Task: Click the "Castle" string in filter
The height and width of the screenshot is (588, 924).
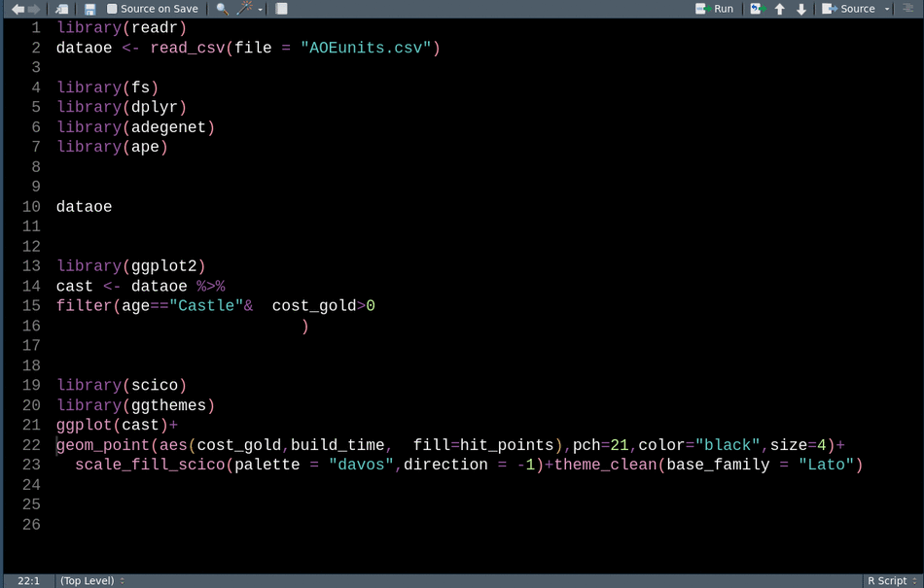Action: (x=206, y=306)
